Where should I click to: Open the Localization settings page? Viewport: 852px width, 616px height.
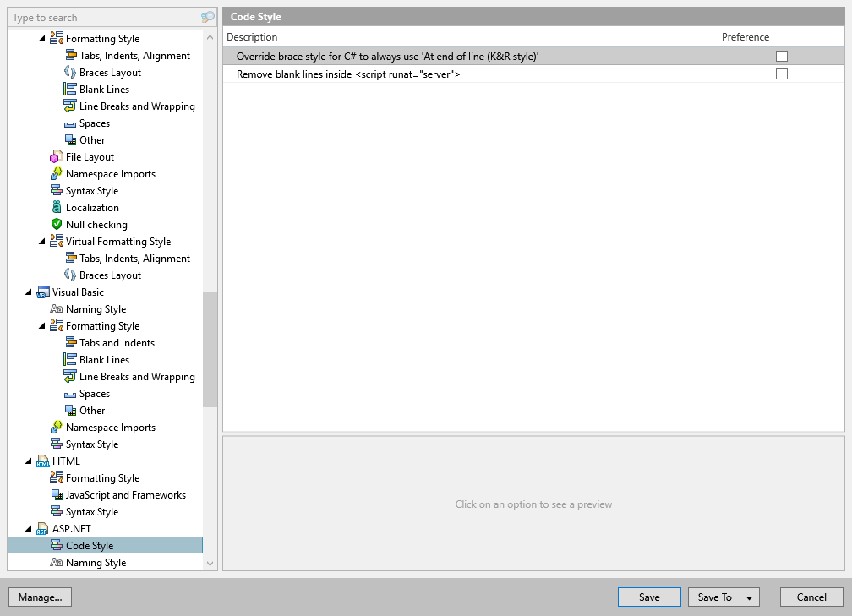[92, 208]
